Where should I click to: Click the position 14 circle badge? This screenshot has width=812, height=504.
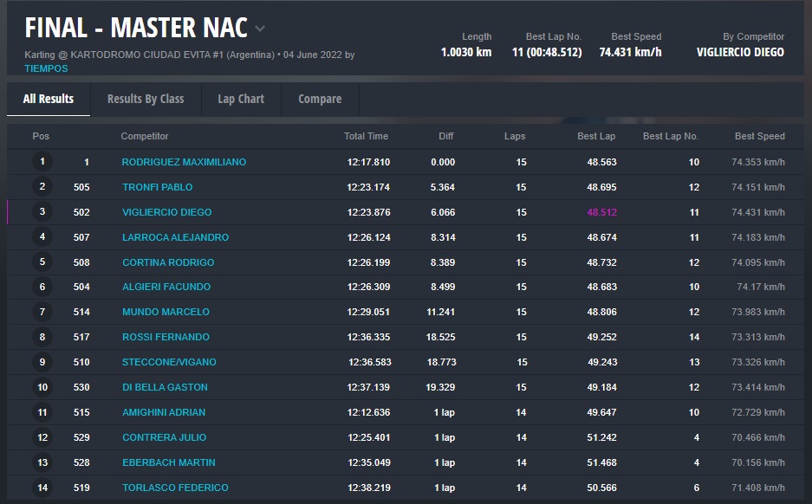click(42, 488)
